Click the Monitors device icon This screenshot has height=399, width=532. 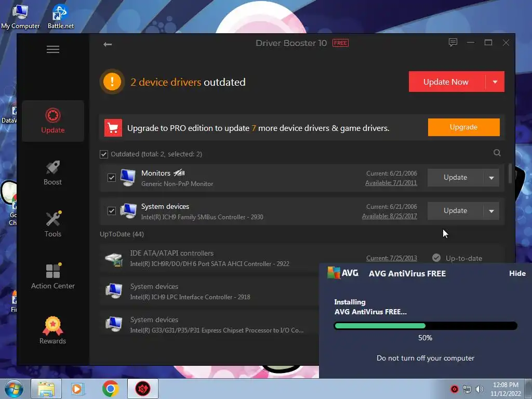128,178
